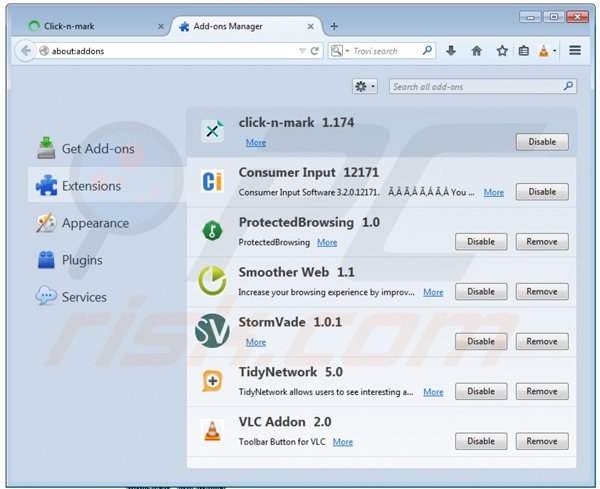
Task: Remove Smoother Web
Action: pos(542,291)
